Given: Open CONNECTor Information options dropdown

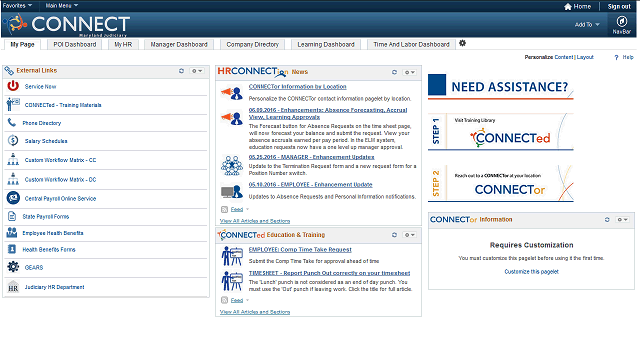Looking at the screenshot, I should pos(623,220).
